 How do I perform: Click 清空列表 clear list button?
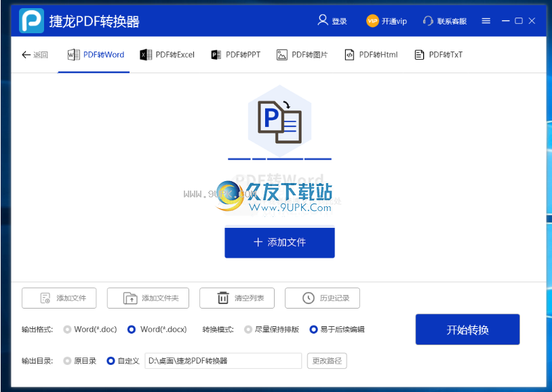pyautogui.click(x=237, y=298)
